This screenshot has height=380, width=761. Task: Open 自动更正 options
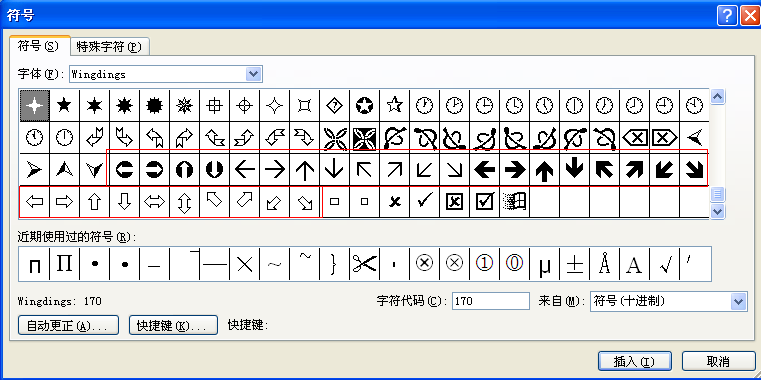(x=68, y=325)
